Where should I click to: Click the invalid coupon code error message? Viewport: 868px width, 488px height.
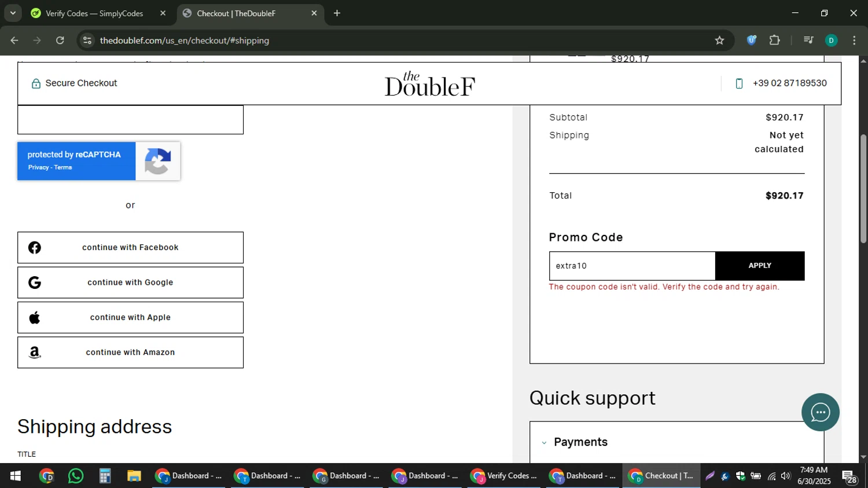(x=664, y=287)
